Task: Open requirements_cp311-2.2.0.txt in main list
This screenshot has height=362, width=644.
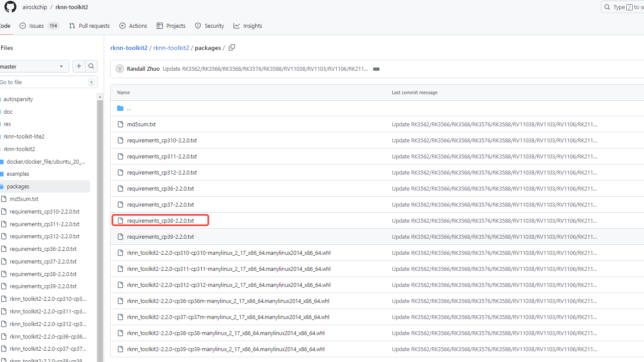Action: pos(162,156)
